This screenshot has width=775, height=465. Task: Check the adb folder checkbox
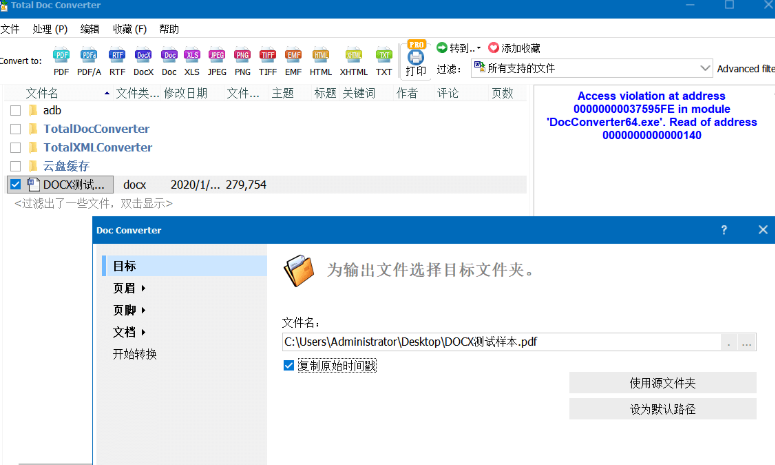(15, 110)
